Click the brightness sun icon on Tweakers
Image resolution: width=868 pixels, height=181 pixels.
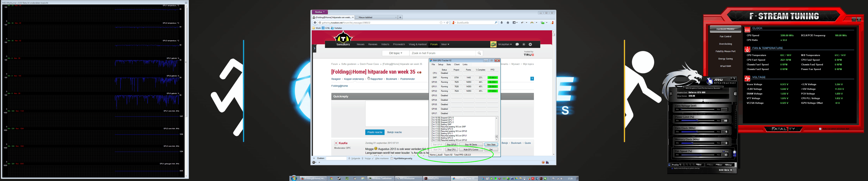[524, 44]
